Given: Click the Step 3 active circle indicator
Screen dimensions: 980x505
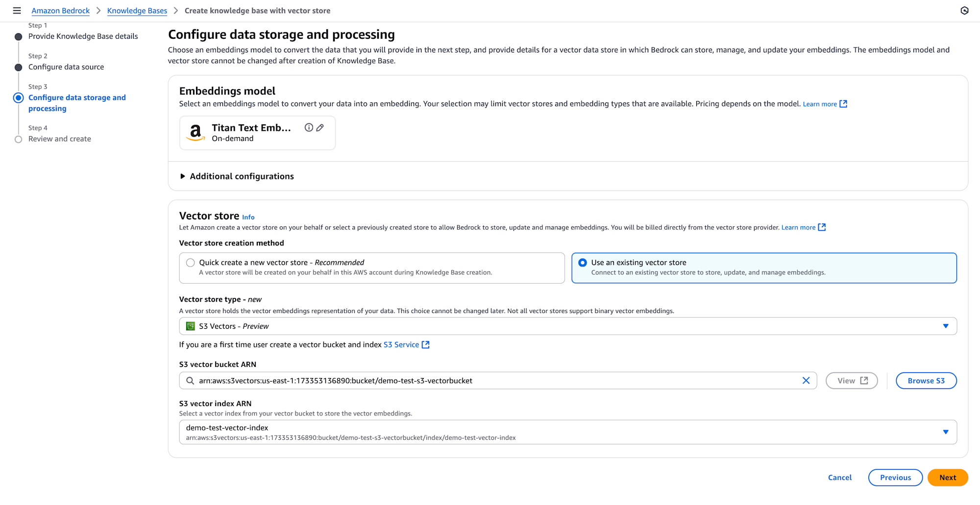Looking at the screenshot, I should 19,98.
